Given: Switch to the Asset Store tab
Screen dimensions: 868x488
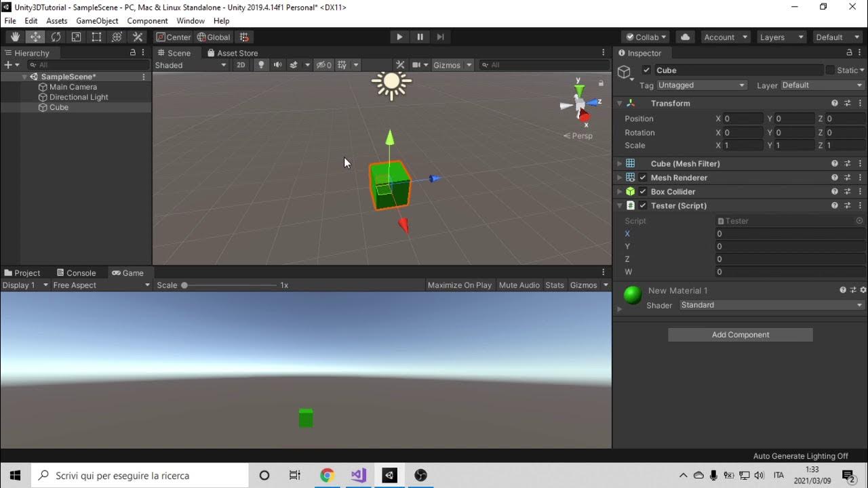Looking at the screenshot, I should pos(233,53).
